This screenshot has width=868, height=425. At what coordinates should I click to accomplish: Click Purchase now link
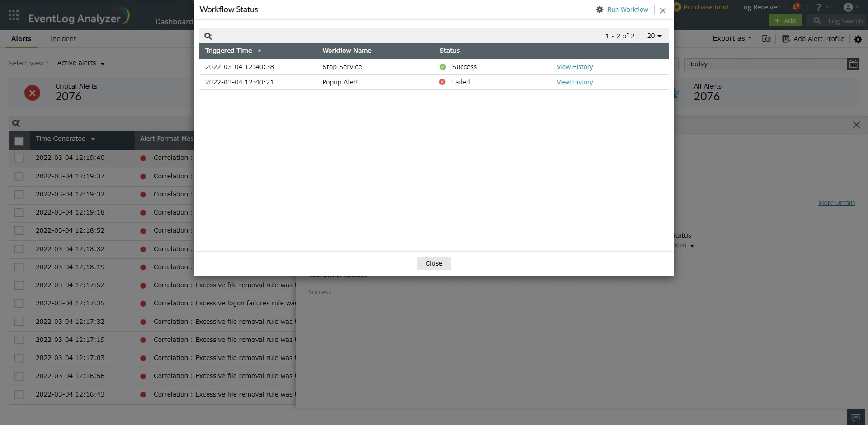tap(705, 7)
